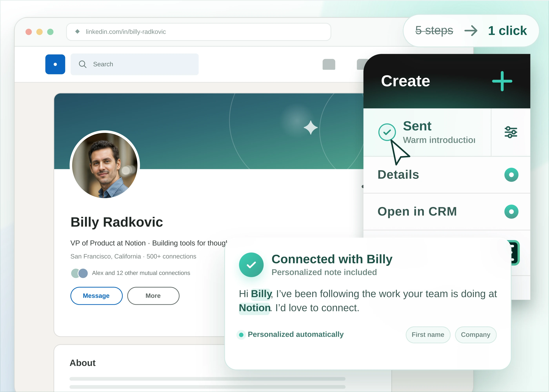Click the '500+ connections' text
The height and width of the screenshot is (392, 549).
point(171,256)
